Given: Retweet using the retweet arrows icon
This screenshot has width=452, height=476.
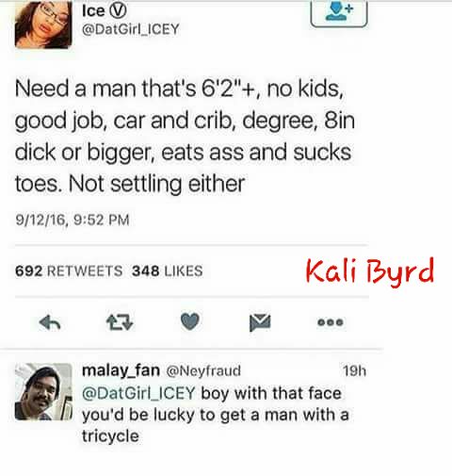Looking at the screenshot, I should 120,322.
